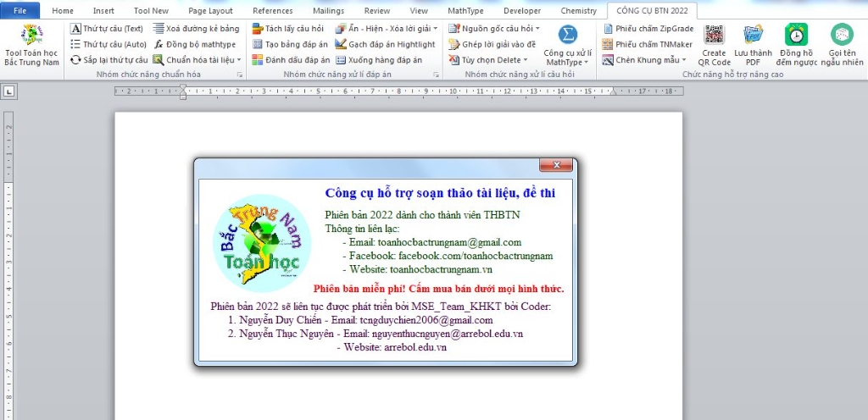Switch to the References tab
The image size is (868, 420).
273,10
